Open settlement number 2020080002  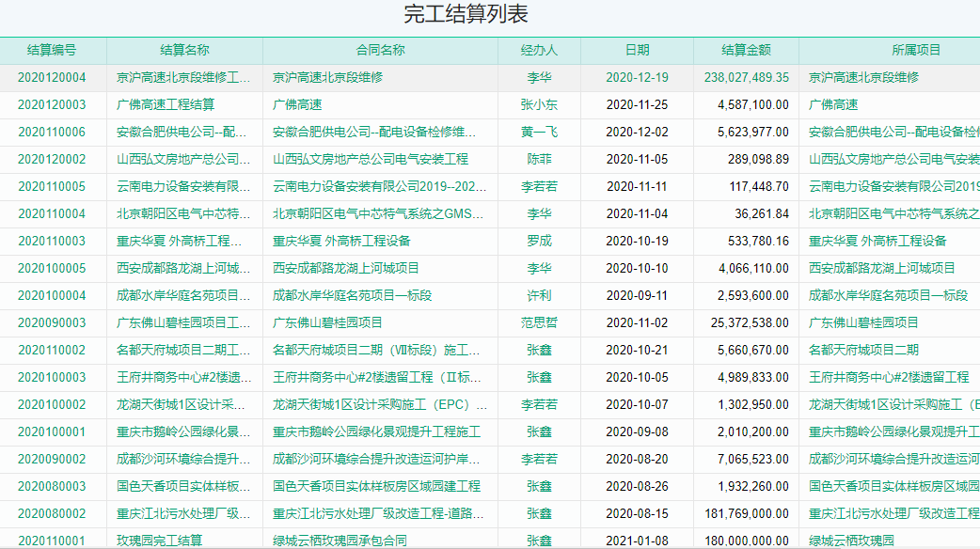point(52,514)
